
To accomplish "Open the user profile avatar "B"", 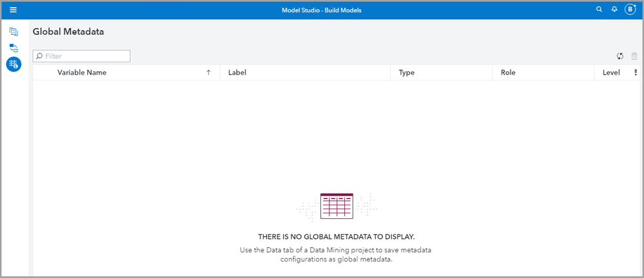I will (x=630, y=10).
